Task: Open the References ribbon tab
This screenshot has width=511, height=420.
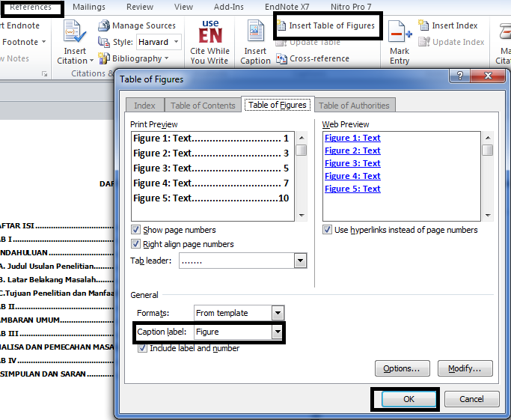Action: [31, 7]
